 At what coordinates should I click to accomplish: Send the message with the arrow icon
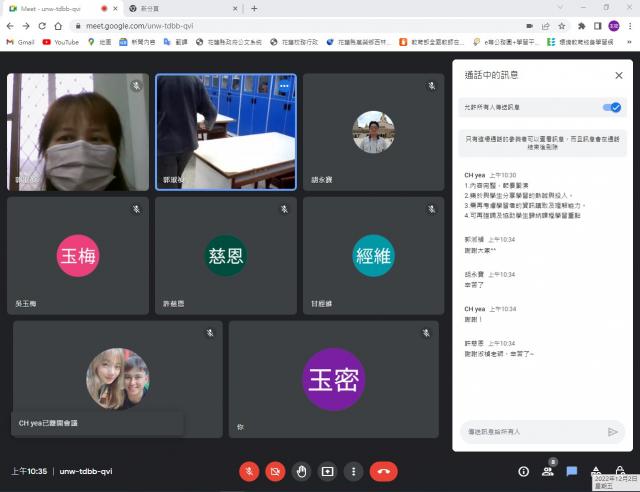tap(613, 432)
